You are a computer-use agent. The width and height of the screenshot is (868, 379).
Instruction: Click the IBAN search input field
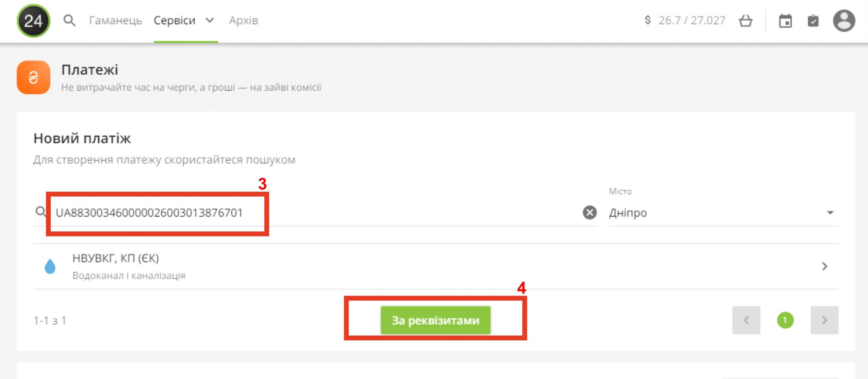[x=305, y=213]
